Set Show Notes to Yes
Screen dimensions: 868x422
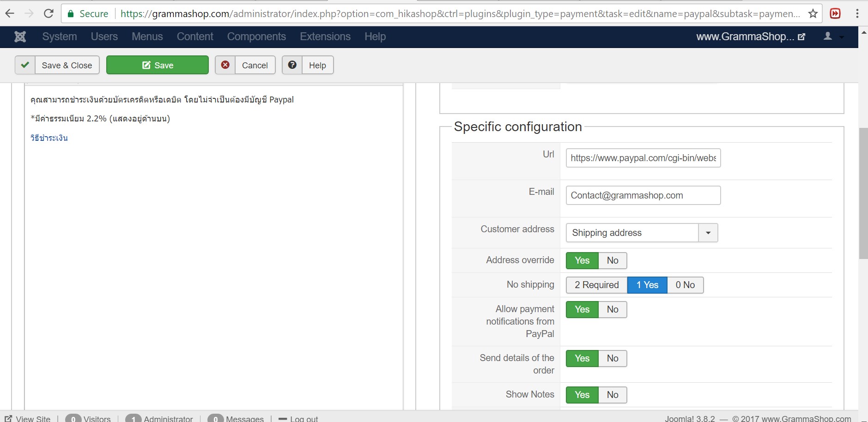pyautogui.click(x=582, y=395)
